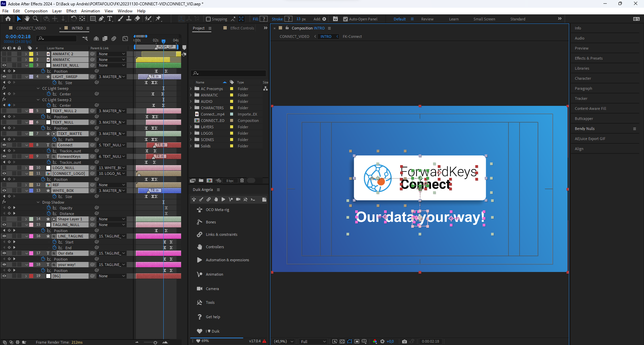Image resolution: width=644 pixels, height=345 pixels.
Task: Switch to the Review workspace
Action: point(427,19)
